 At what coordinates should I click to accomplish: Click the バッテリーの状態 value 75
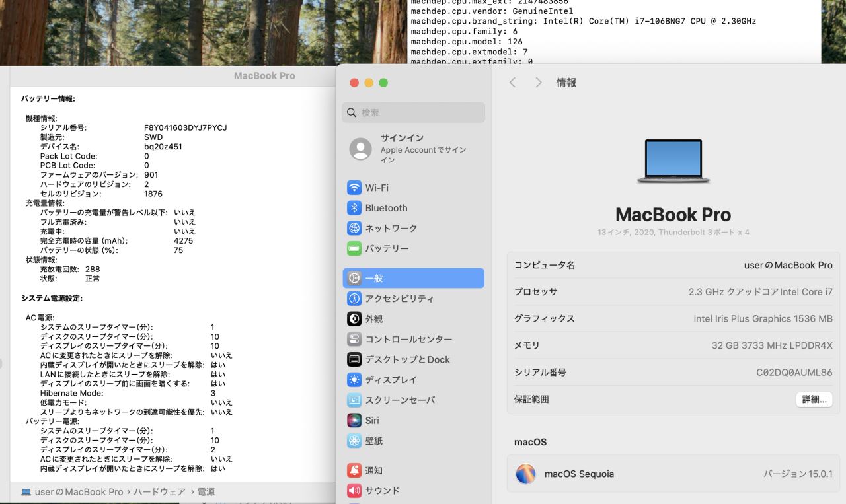(178, 250)
